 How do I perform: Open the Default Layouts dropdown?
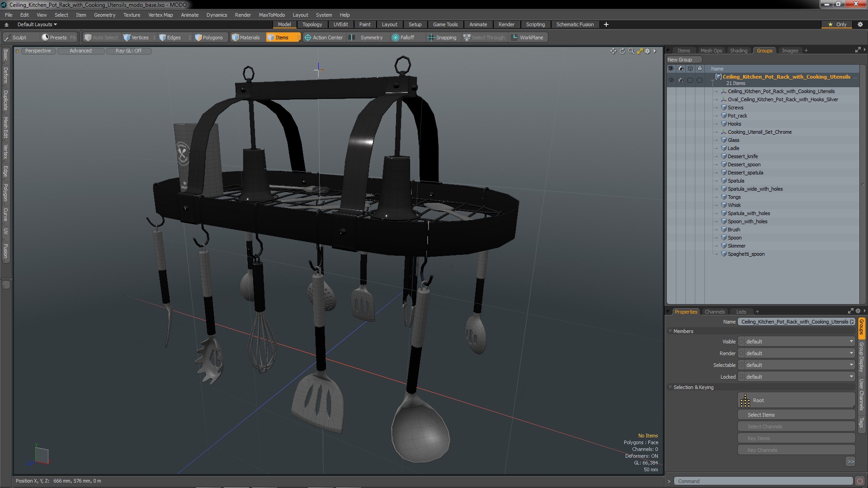click(x=37, y=24)
